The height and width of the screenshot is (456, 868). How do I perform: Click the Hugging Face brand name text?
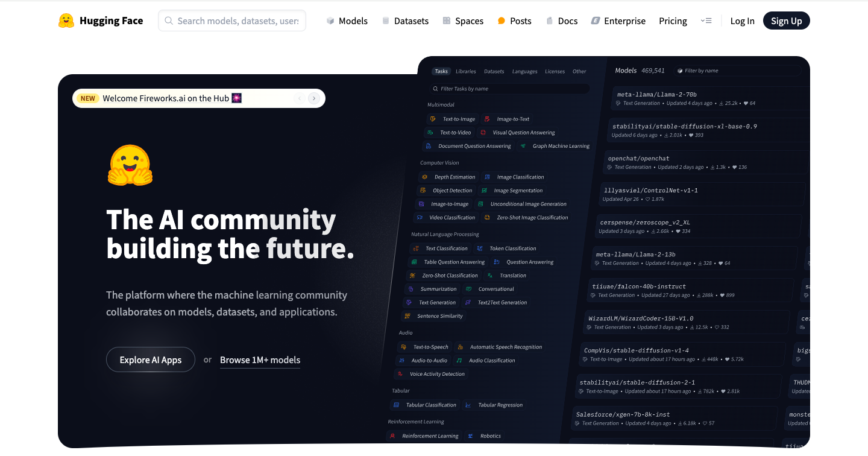pyautogui.click(x=112, y=21)
